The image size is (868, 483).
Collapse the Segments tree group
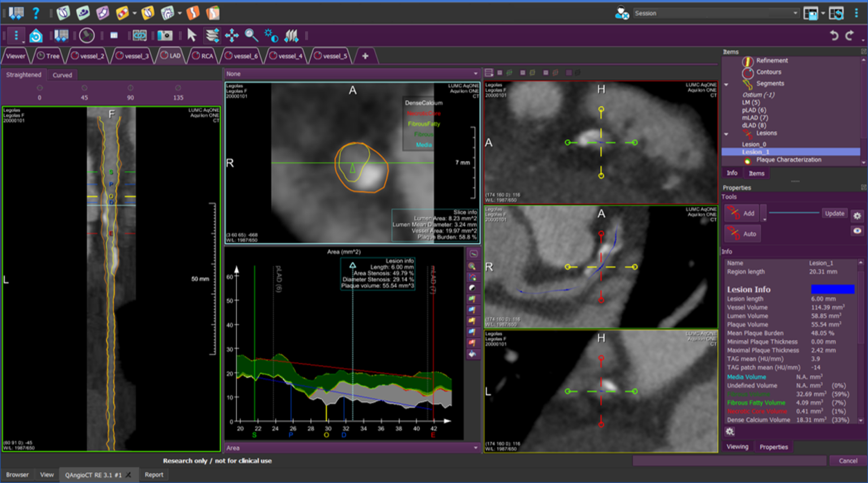point(726,84)
